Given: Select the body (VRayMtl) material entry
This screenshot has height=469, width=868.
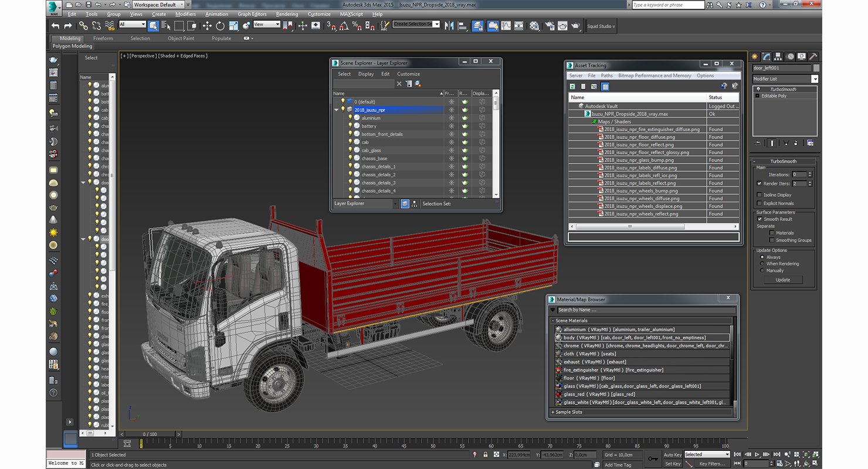Looking at the screenshot, I should click(642, 338).
